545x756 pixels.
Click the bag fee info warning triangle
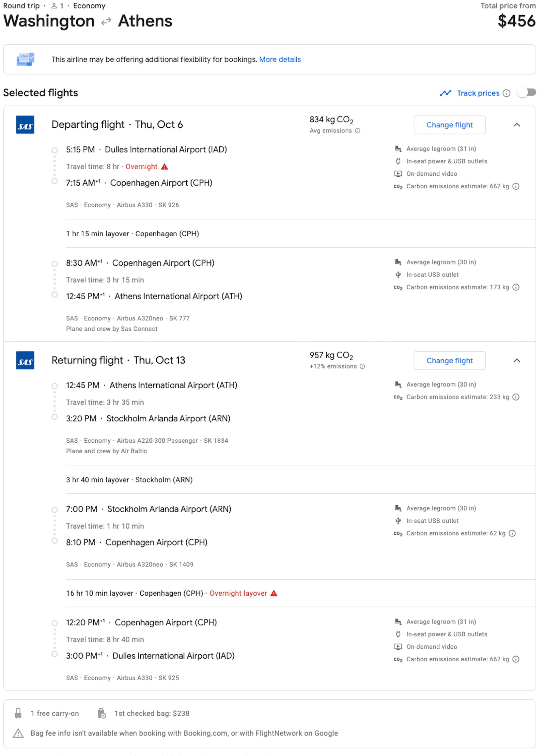coord(18,733)
